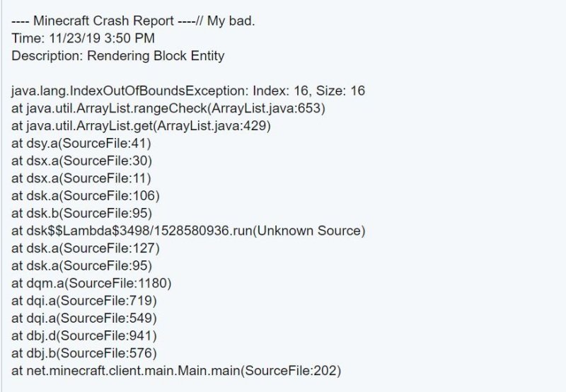Click the net.minecraft.client.main.Main.main line

coord(176,370)
